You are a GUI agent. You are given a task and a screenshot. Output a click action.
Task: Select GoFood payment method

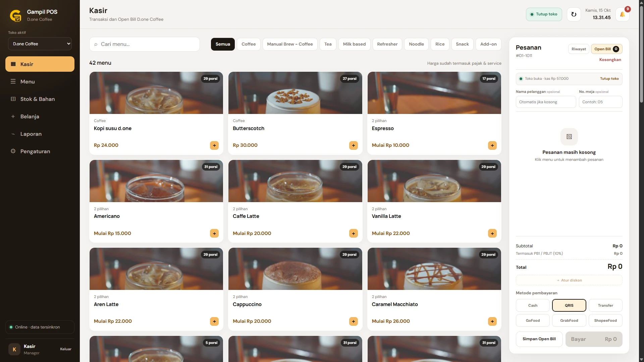533,320
